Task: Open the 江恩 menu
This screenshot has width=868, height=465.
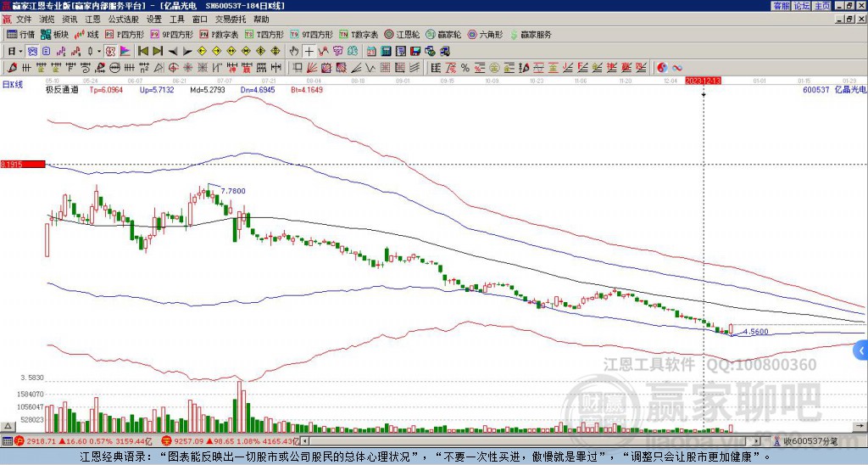Action: coord(92,20)
